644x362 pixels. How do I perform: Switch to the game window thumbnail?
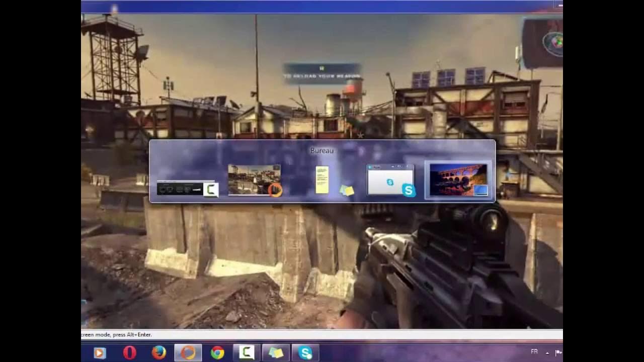pyautogui.click(x=255, y=180)
